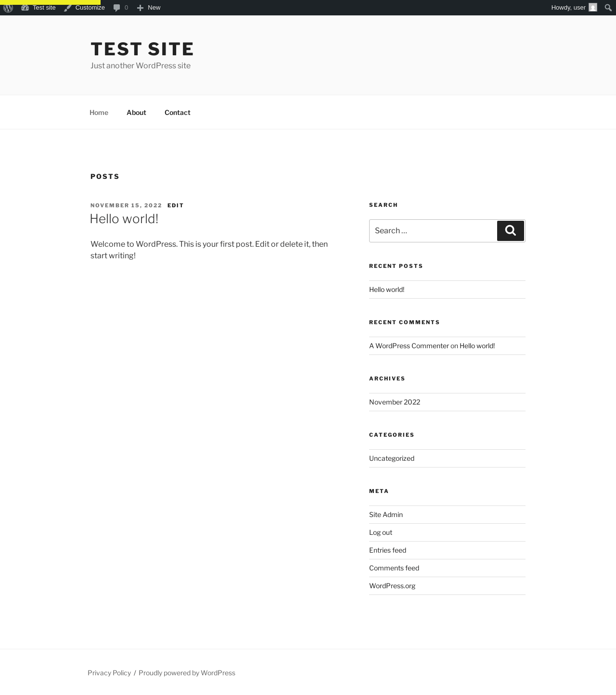
Task: Open the Site Admin link
Action: tap(386, 515)
